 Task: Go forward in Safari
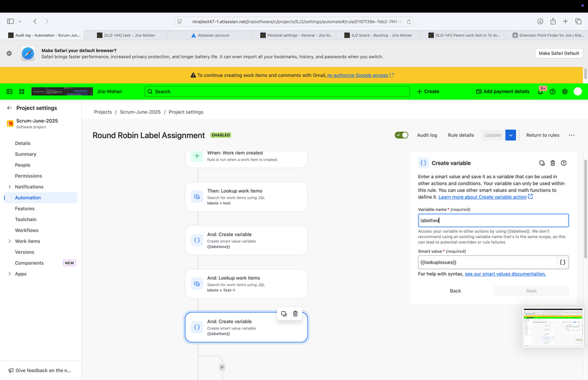click(x=47, y=21)
